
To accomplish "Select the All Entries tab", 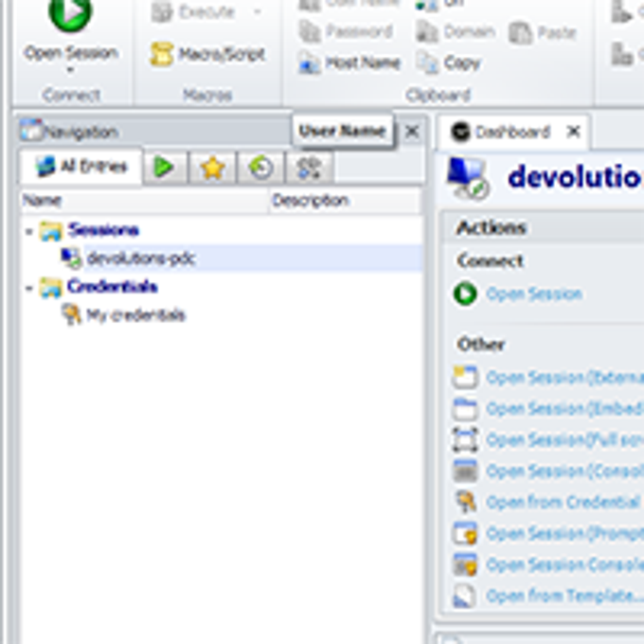I will [81, 167].
